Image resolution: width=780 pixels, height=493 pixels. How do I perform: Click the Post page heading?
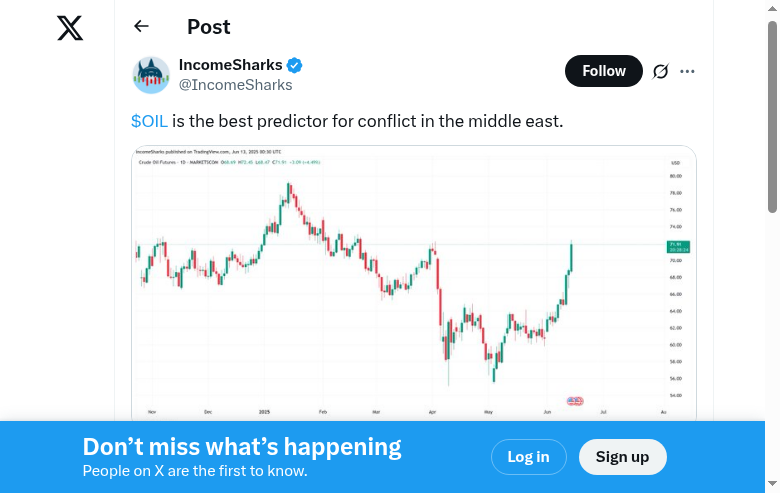tap(208, 27)
